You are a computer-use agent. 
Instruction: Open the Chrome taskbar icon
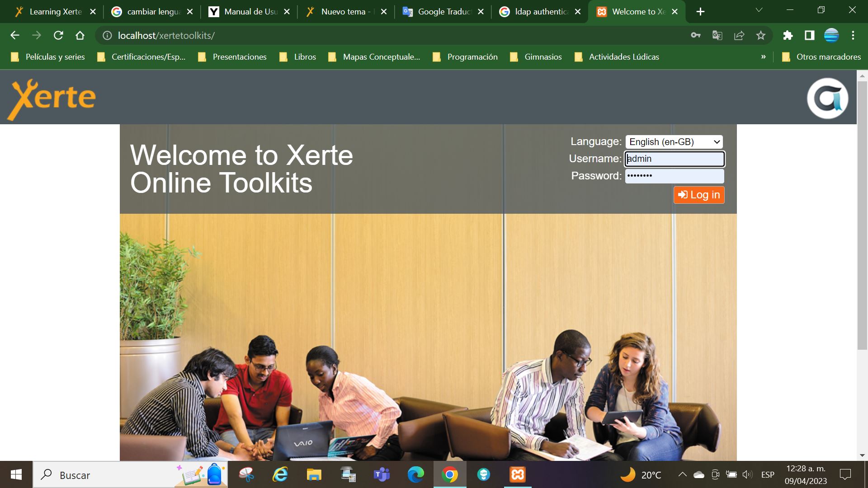(450, 475)
